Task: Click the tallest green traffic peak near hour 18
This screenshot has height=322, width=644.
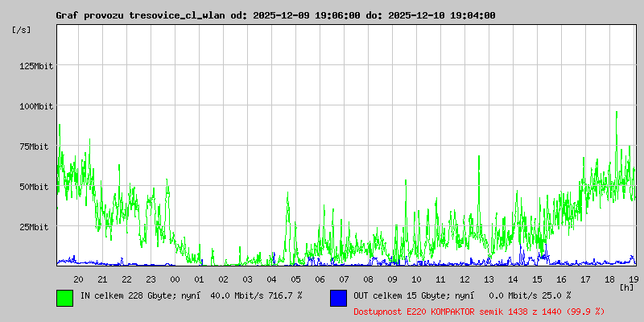Action: point(617,114)
